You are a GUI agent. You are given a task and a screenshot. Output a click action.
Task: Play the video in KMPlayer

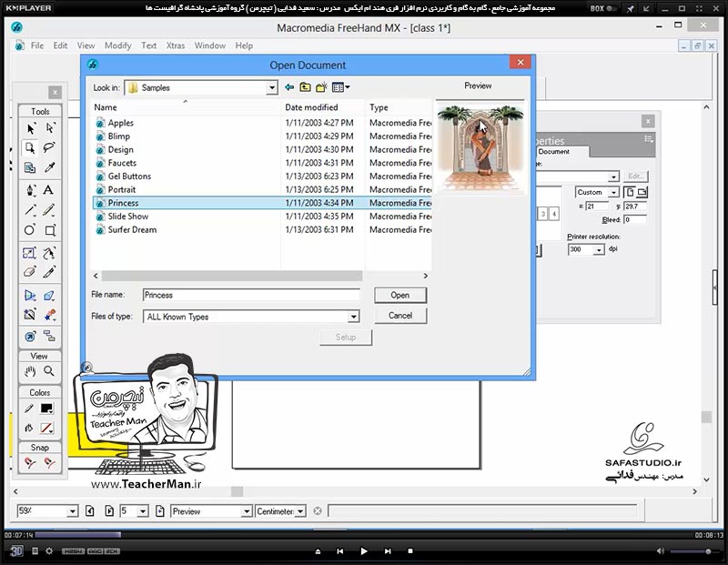(x=363, y=551)
